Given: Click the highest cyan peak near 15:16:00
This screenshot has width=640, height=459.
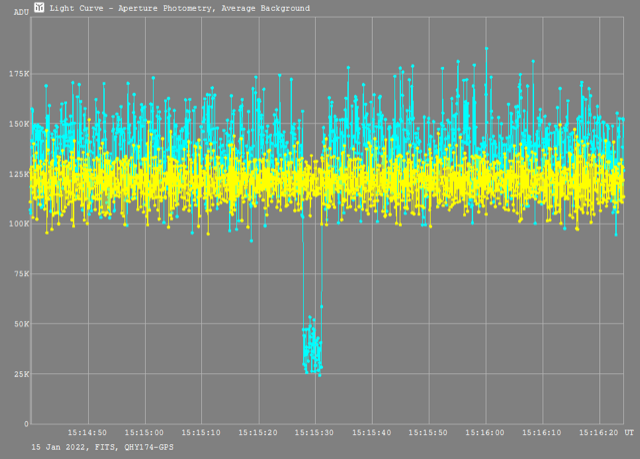Looking at the screenshot, I should (486, 49).
